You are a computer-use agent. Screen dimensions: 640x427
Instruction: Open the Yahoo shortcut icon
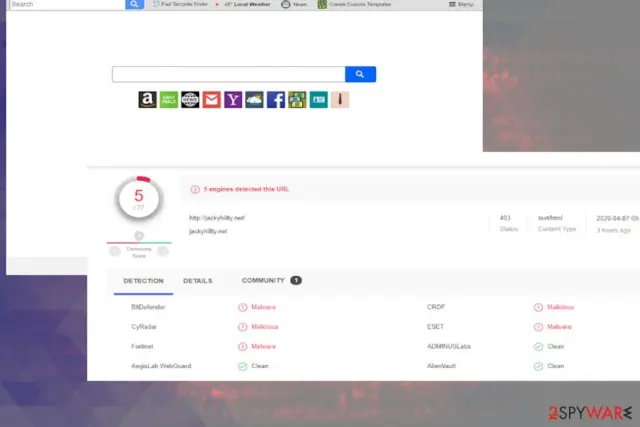point(233,100)
